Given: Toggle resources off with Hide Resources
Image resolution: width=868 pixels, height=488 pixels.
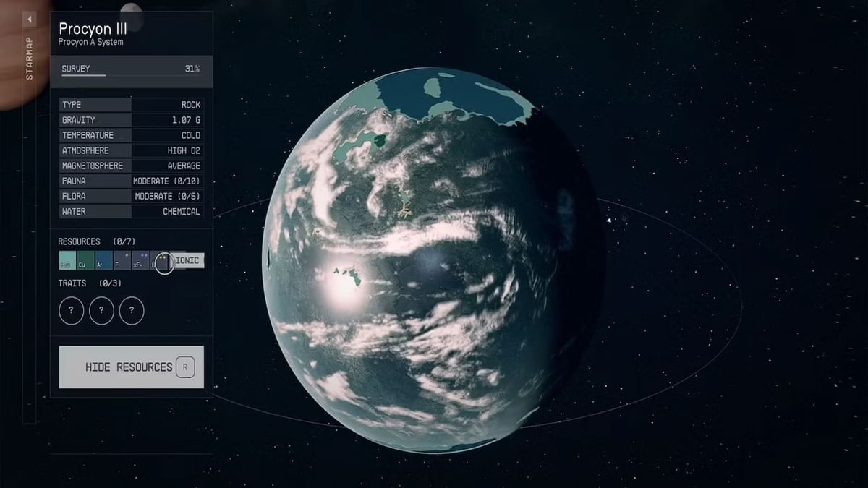Looking at the screenshot, I should point(131,367).
